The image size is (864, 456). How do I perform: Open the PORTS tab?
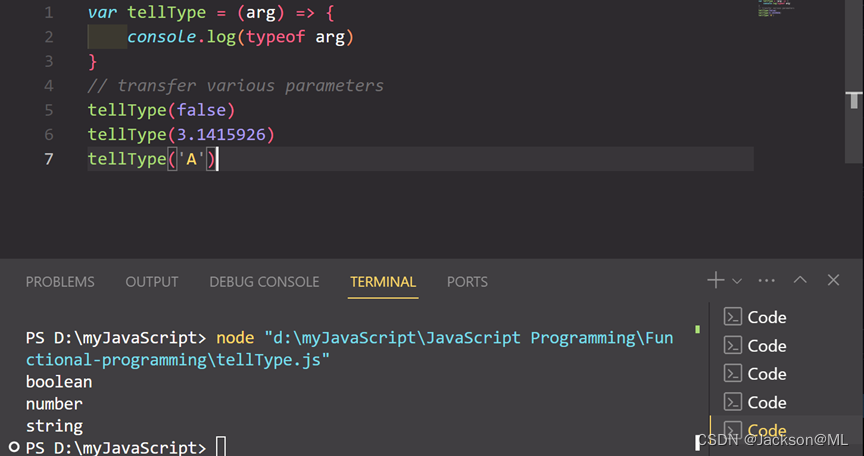(x=467, y=282)
